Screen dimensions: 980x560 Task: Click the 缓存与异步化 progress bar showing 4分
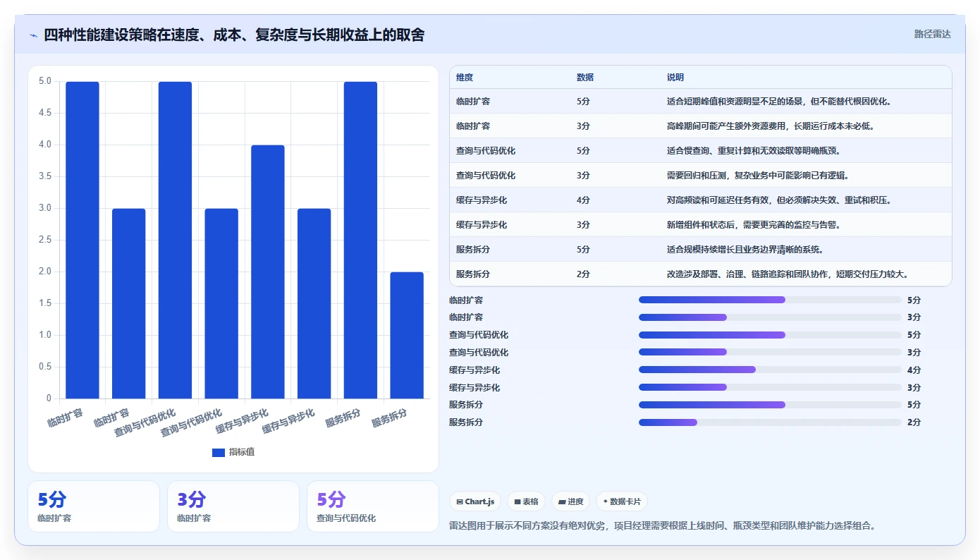770,370
